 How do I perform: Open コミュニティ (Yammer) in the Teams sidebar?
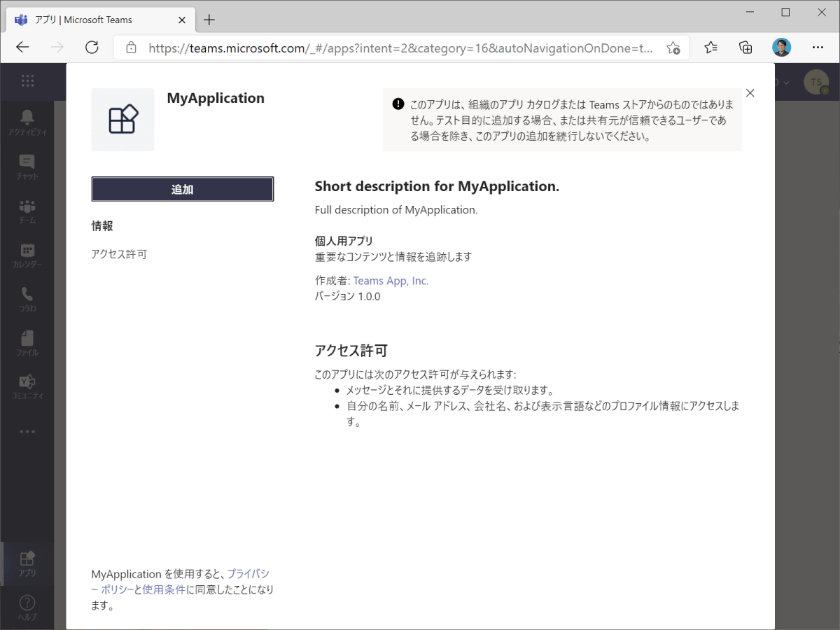click(27, 386)
